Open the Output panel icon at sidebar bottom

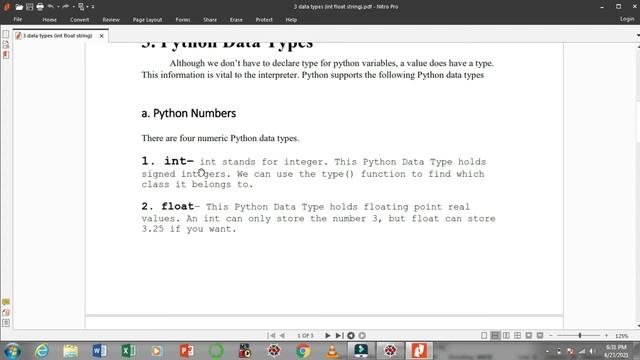[x=6, y=323]
